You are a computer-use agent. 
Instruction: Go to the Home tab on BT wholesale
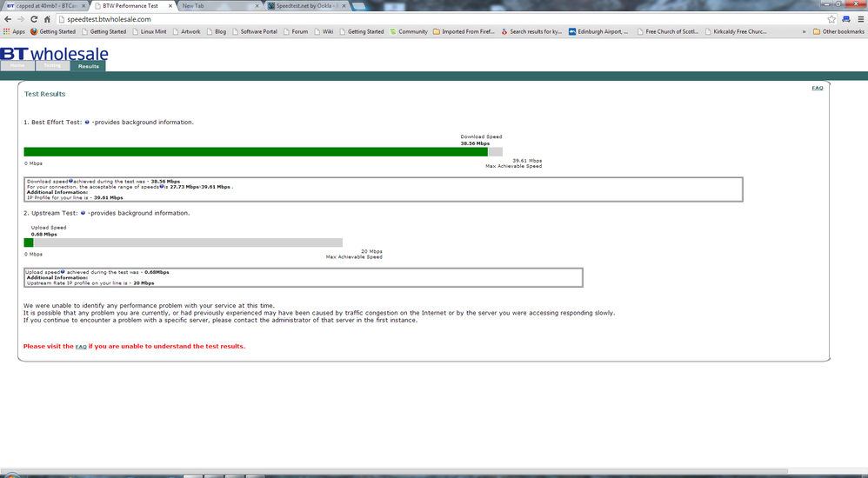coord(17,66)
